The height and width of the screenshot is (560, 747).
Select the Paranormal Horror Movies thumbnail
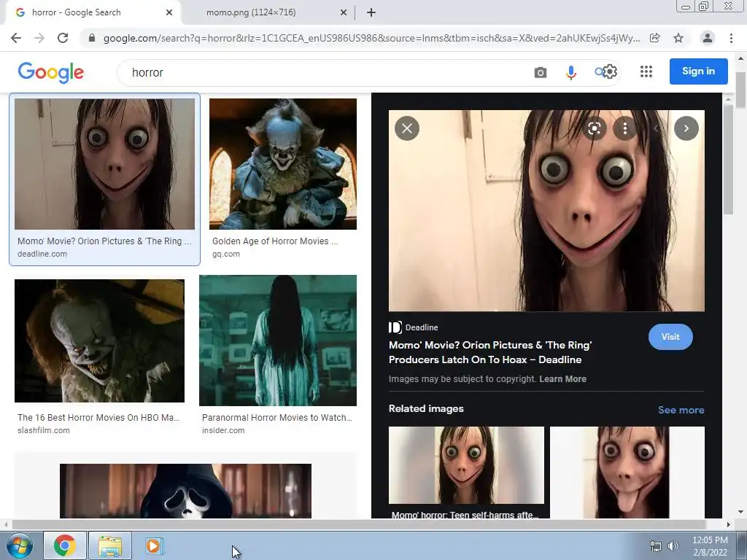point(278,341)
